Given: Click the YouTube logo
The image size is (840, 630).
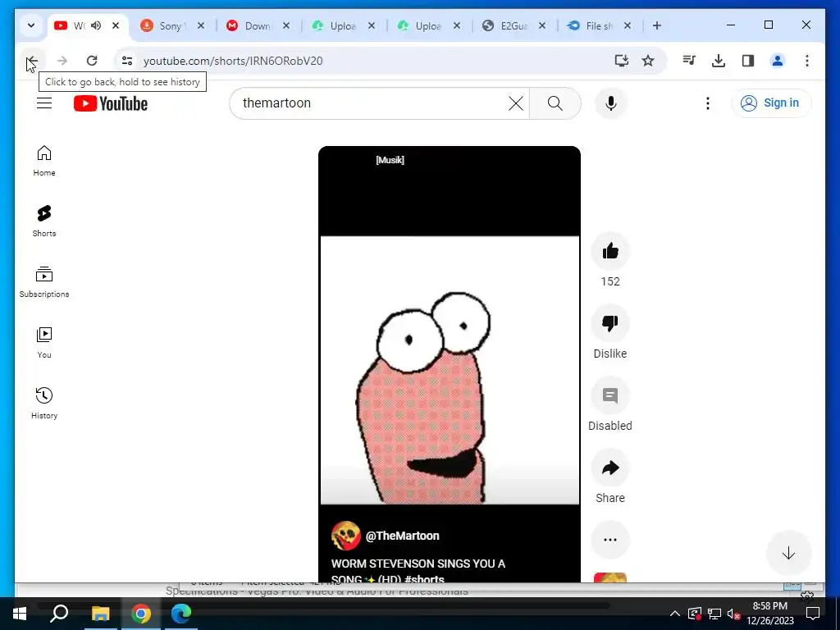Looking at the screenshot, I should coord(111,103).
